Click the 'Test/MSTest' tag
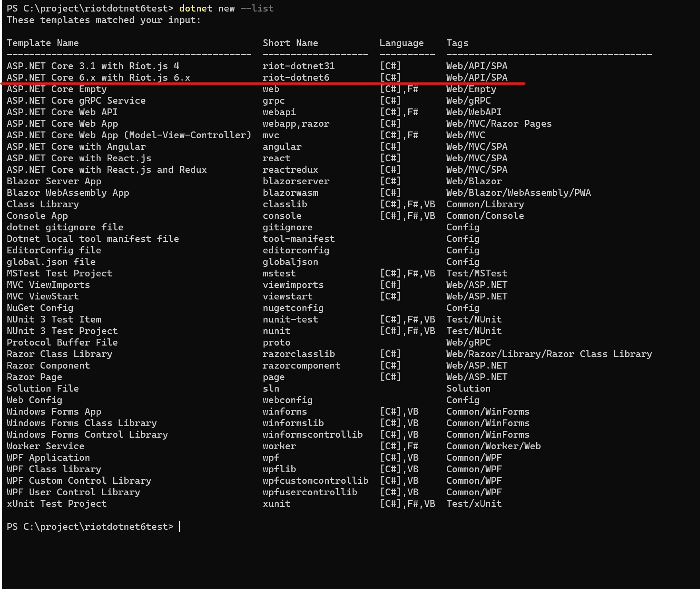 coord(477,273)
